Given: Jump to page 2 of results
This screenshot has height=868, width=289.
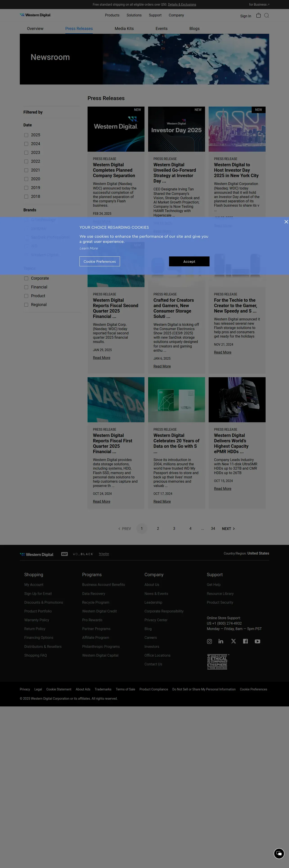Looking at the screenshot, I should [x=158, y=529].
